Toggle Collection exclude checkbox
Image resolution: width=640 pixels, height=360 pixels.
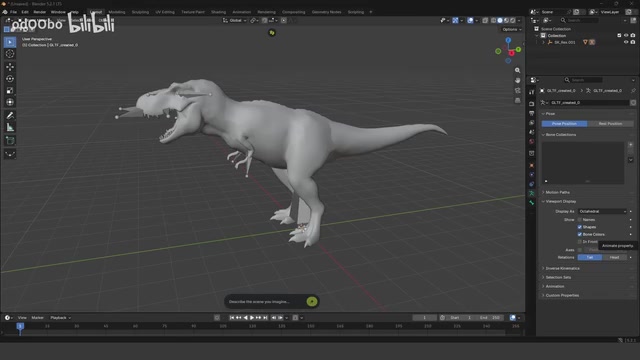(619, 36)
